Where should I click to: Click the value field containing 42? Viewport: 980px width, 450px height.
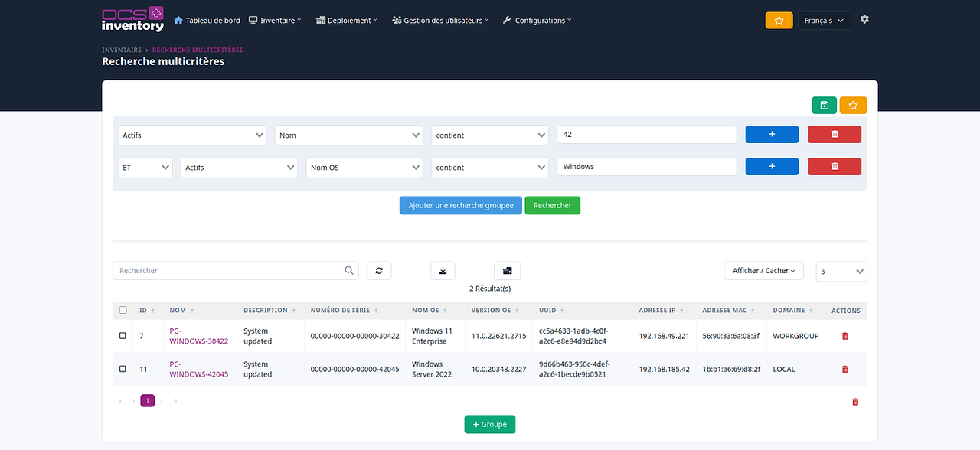click(647, 135)
